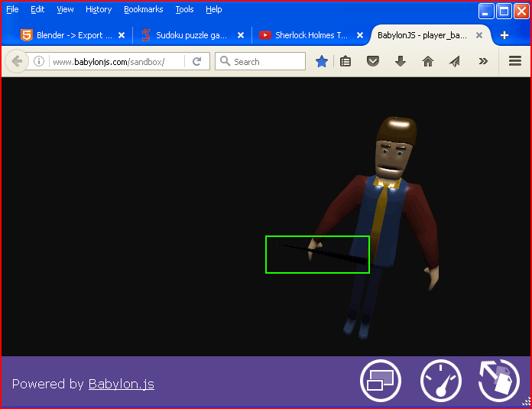Bookmark this page with the star icon
The image size is (532, 409).
pos(322,62)
